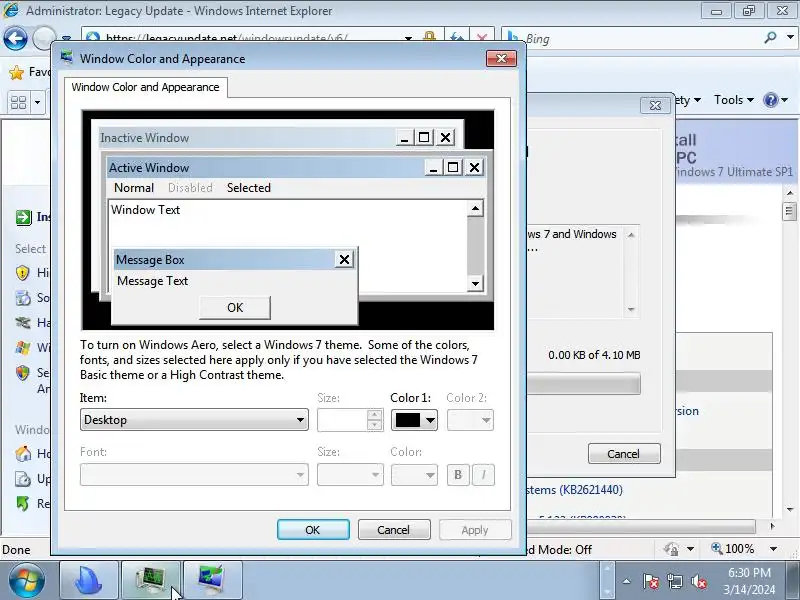The image size is (800, 600).
Task: Click the Internet Explorer back button
Action: pyautogui.click(x=15, y=38)
